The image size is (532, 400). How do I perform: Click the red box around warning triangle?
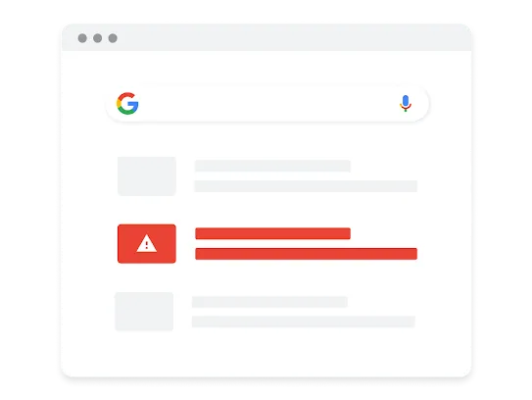(147, 243)
